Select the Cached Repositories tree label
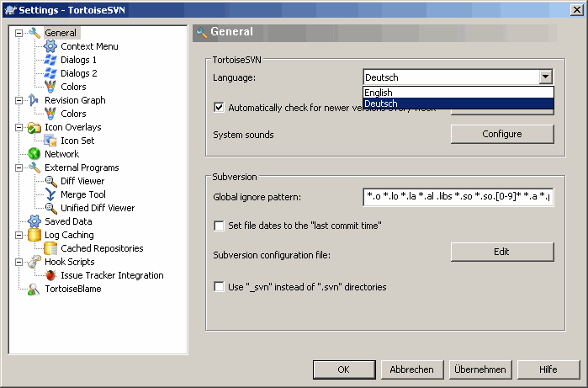588x388 pixels. (102, 248)
